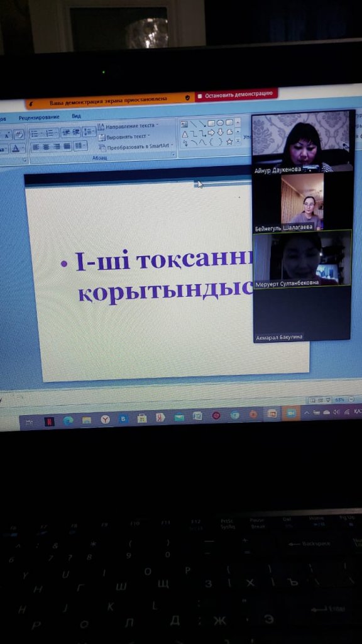Screen dimensions: 362x644
Task: Increase the list indent level
Action: tap(76, 132)
